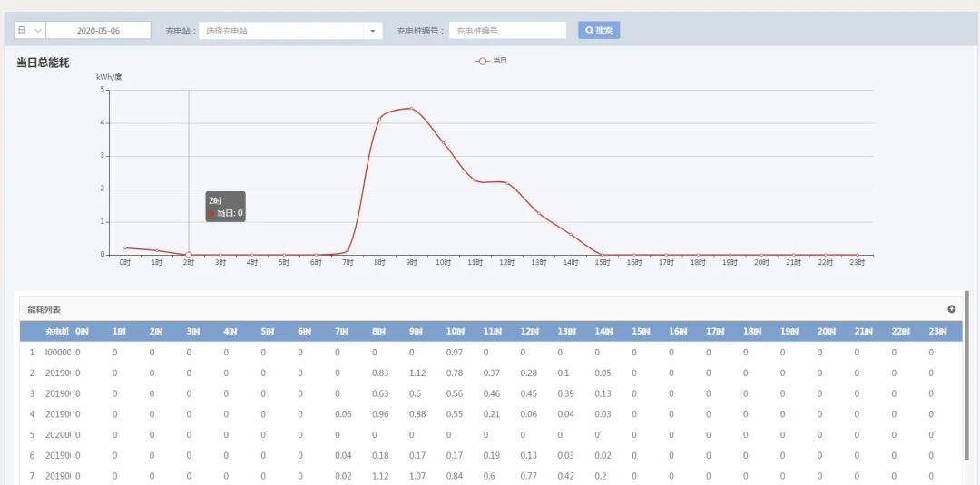
Task: Click cell value 0.83 in row 2
Action: (x=380, y=373)
